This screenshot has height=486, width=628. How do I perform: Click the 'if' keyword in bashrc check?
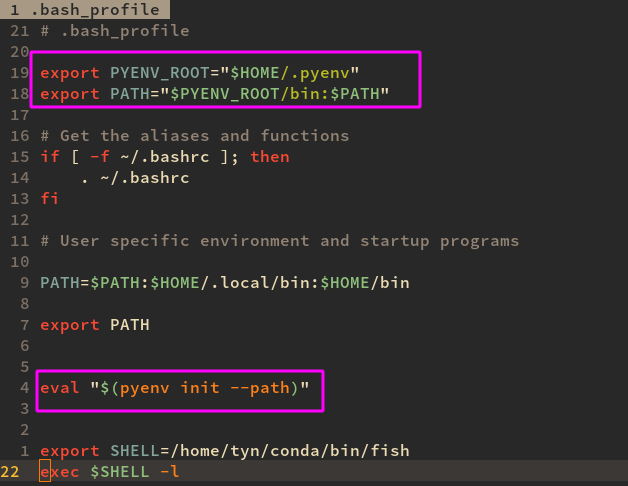(x=50, y=157)
